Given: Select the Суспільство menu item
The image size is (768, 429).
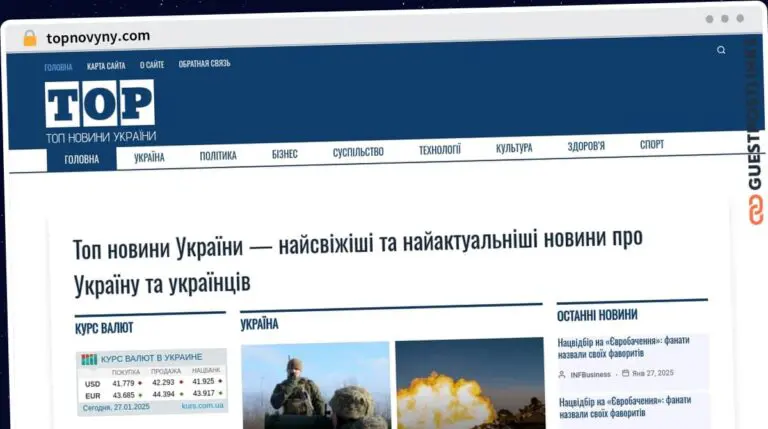Looking at the screenshot, I should tap(358, 152).
